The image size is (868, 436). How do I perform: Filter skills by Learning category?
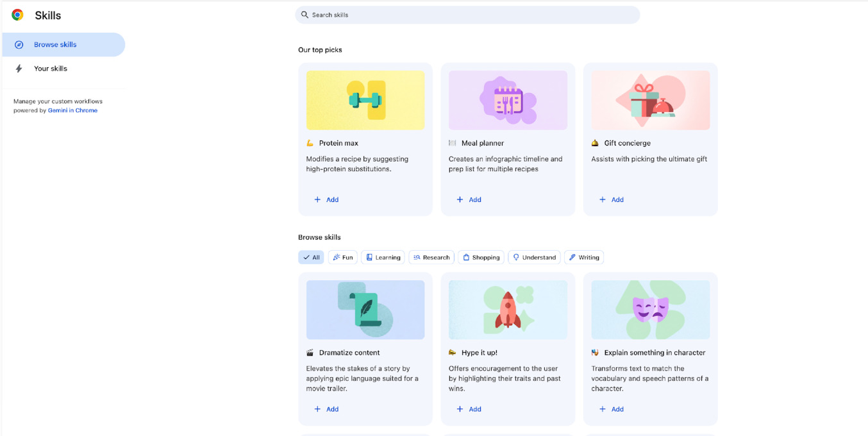coord(383,258)
